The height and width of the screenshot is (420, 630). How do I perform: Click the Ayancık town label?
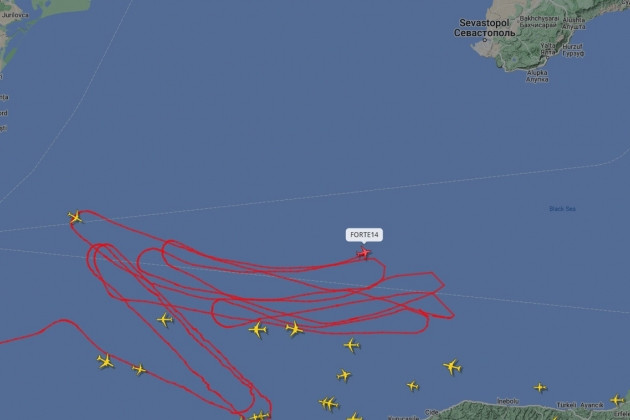592,405
